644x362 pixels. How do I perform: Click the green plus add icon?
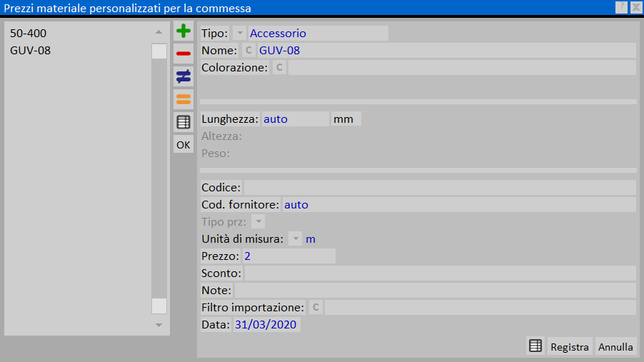pos(183,31)
